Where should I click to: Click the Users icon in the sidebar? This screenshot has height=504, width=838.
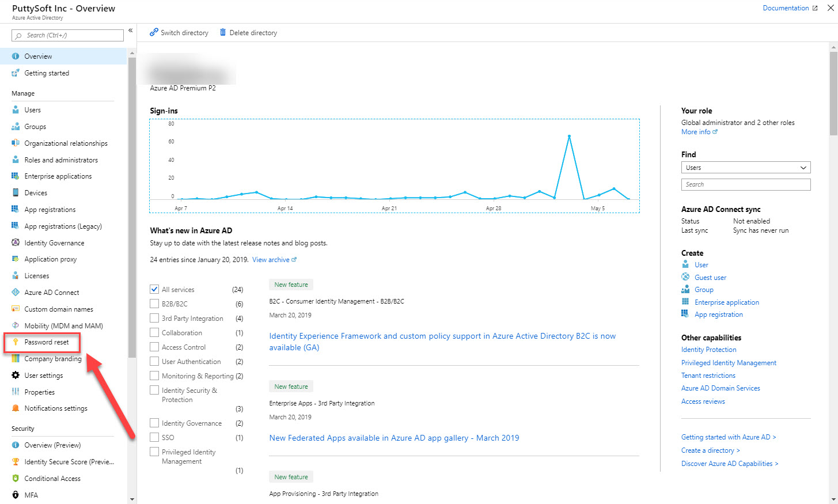coord(16,110)
